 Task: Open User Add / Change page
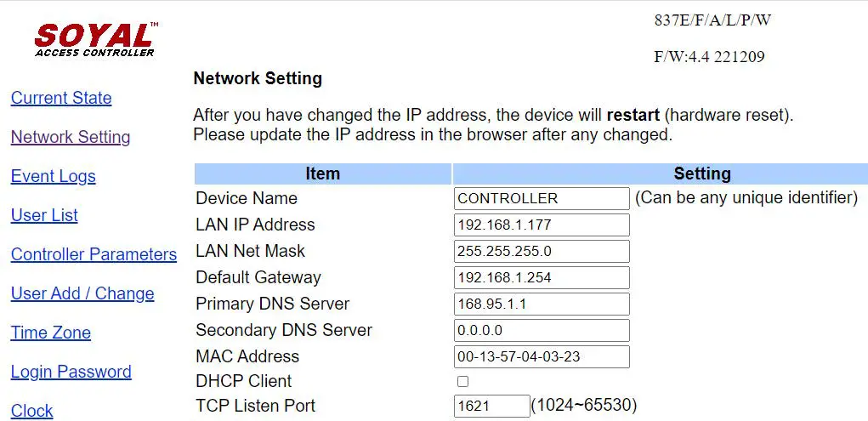(82, 293)
